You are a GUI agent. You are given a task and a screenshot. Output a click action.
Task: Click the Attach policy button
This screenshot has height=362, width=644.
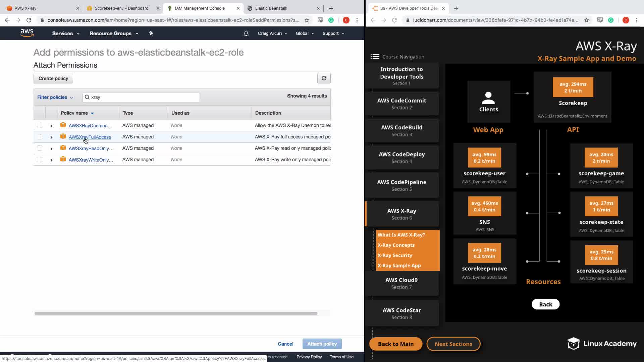coord(322,344)
